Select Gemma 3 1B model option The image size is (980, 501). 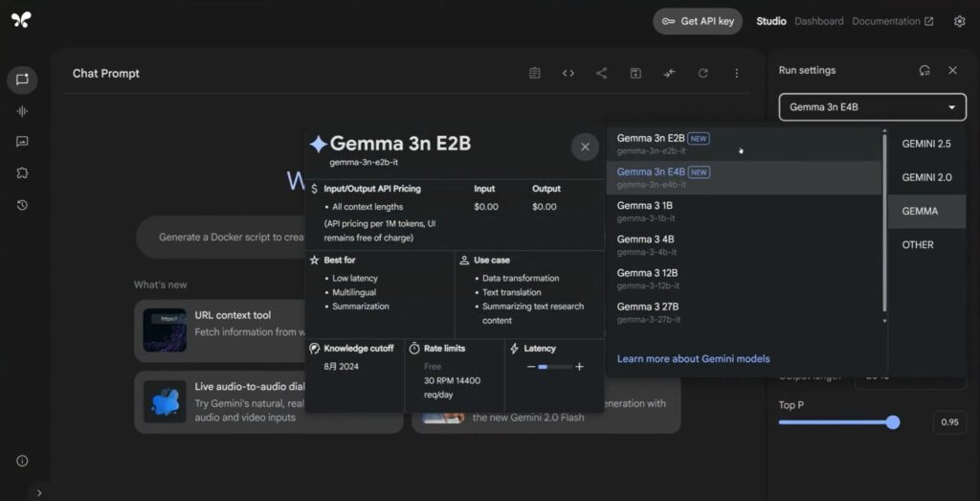tap(744, 212)
